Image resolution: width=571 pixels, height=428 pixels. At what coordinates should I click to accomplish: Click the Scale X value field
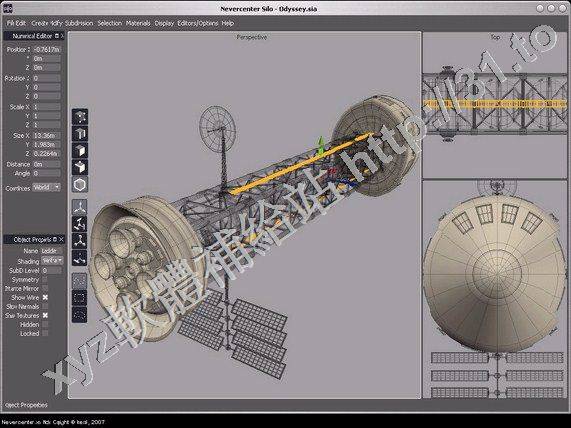pos(46,107)
